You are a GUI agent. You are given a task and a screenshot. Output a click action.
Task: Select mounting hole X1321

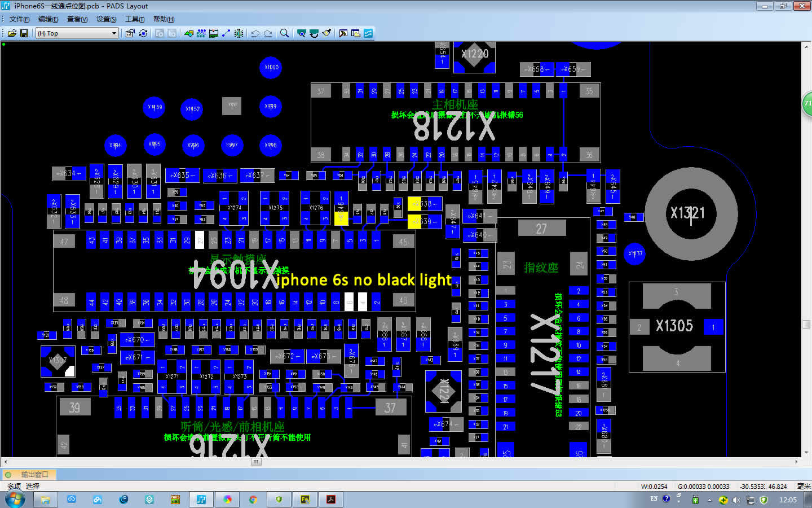point(691,213)
